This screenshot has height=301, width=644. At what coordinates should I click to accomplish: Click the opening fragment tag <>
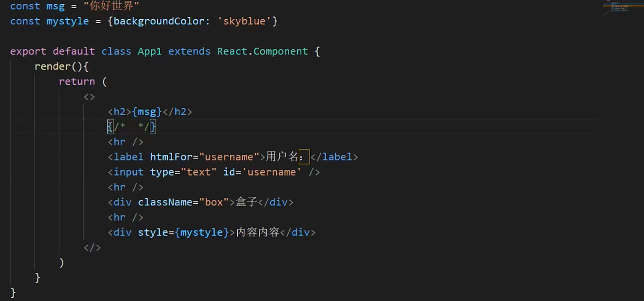[x=89, y=97]
